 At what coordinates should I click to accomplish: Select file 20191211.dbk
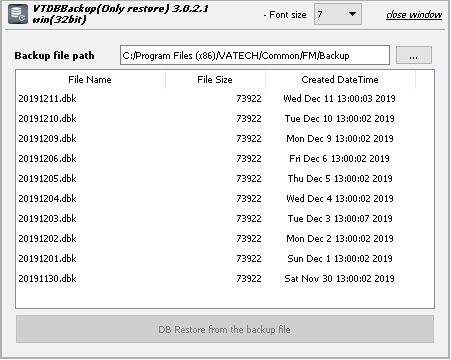coord(47,99)
